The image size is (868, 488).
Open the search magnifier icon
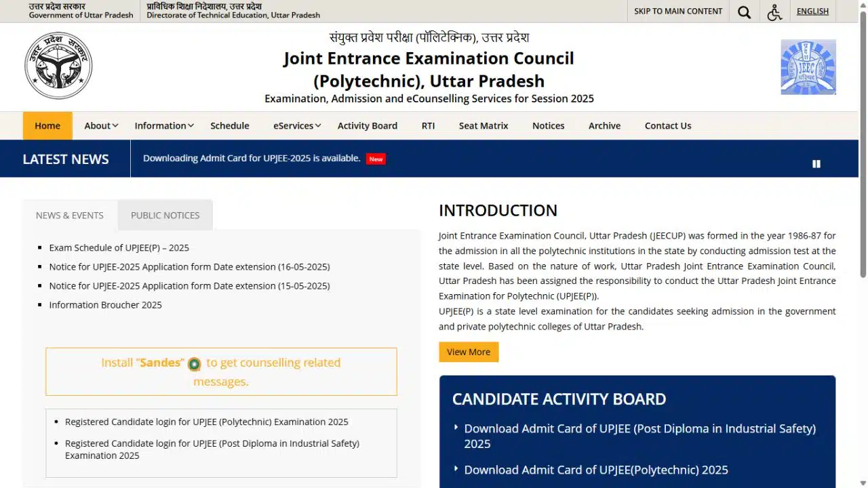(x=744, y=12)
